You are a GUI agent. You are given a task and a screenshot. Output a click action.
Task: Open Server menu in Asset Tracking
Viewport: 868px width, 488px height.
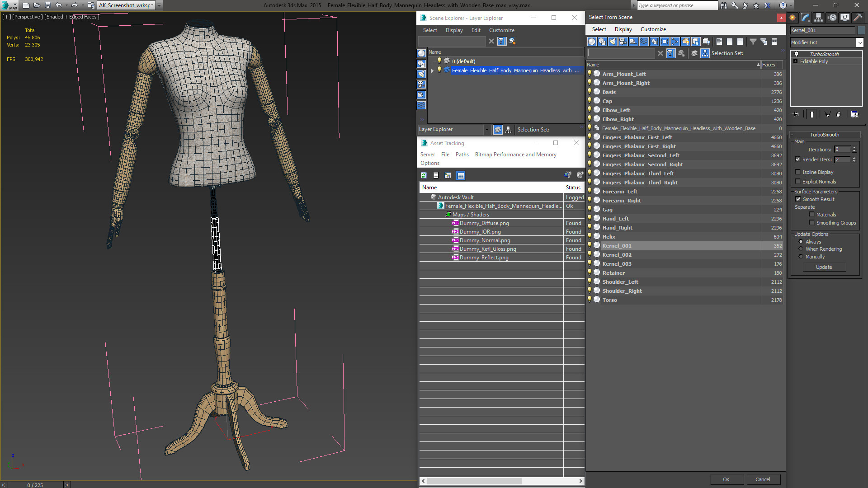click(427, 155)
